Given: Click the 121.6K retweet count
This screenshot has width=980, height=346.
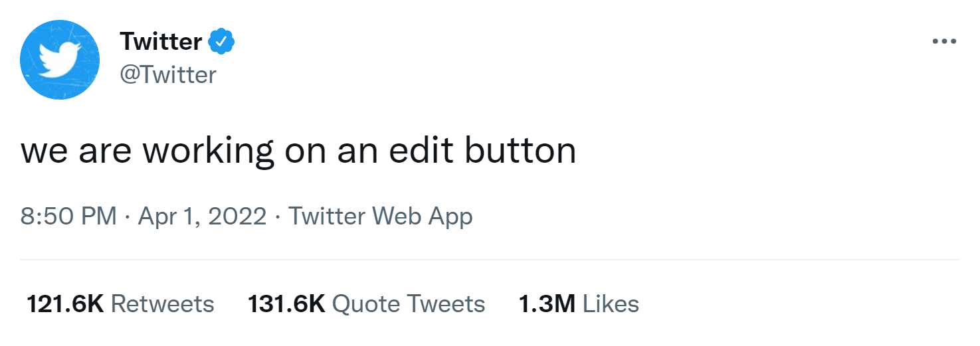Looking at the screenshot, I should pos(65,304).
